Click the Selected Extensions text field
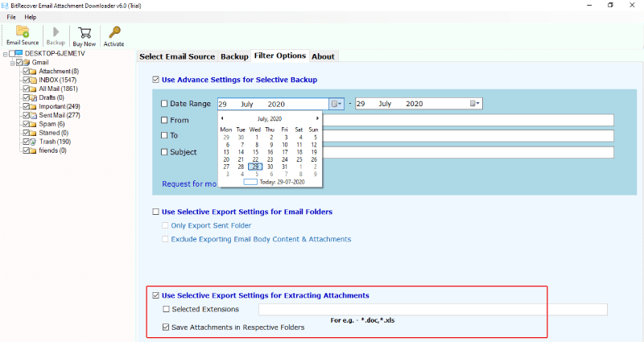Screen dimensions: 644x342 coord(432,309)
